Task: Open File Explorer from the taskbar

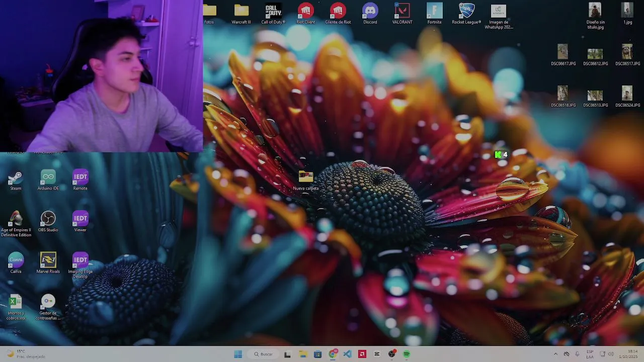Action: pyautogui.click(x=303, y=354)
